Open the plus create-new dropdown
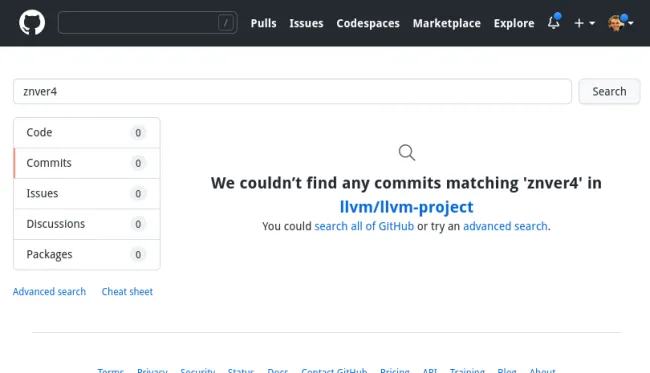 coord(585,23)
